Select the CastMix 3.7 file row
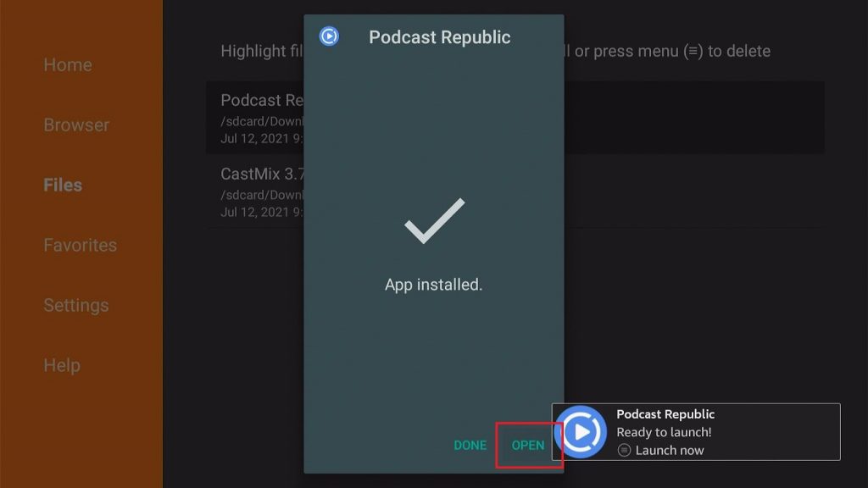868x488 pixels. point(515,191)
